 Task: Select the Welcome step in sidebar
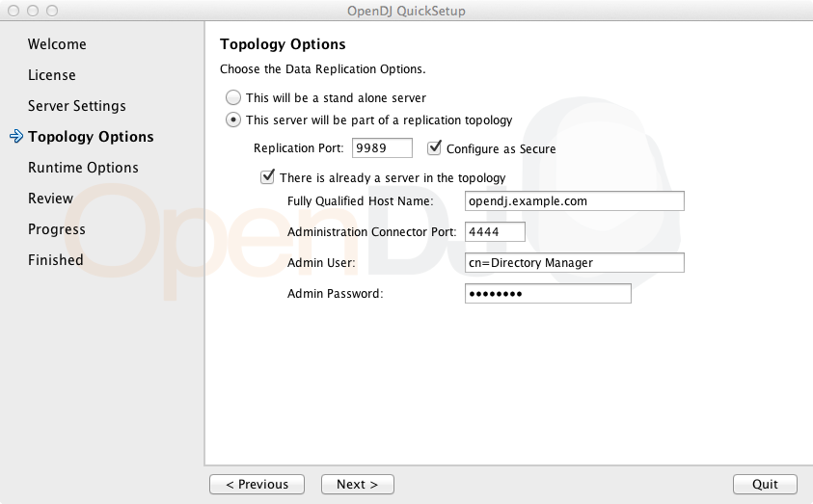coord(57,44)
